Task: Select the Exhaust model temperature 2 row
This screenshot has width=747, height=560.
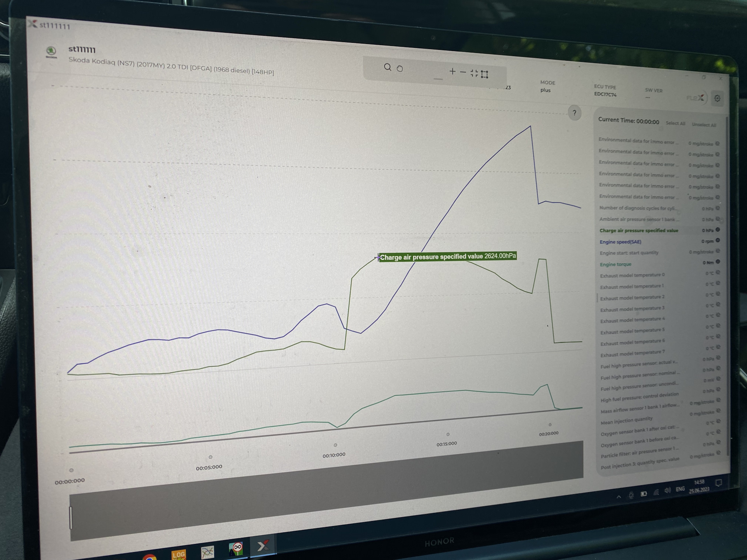Action: [659, 297]
